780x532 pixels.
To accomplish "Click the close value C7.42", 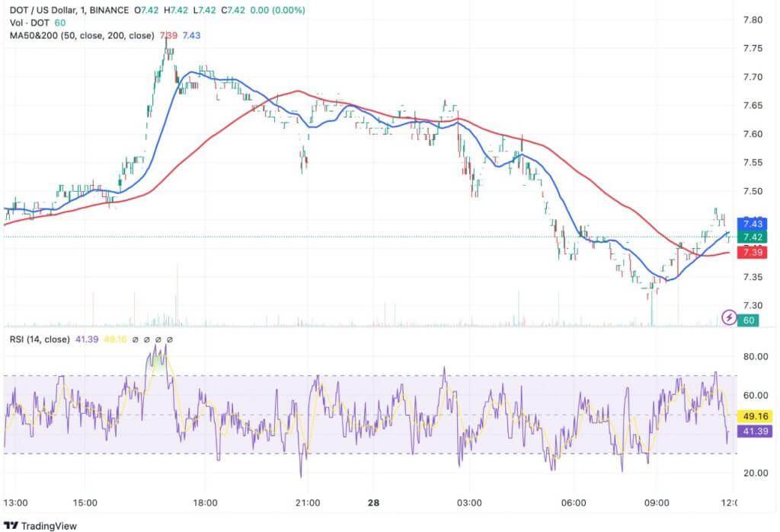I will tap(233, 10).
